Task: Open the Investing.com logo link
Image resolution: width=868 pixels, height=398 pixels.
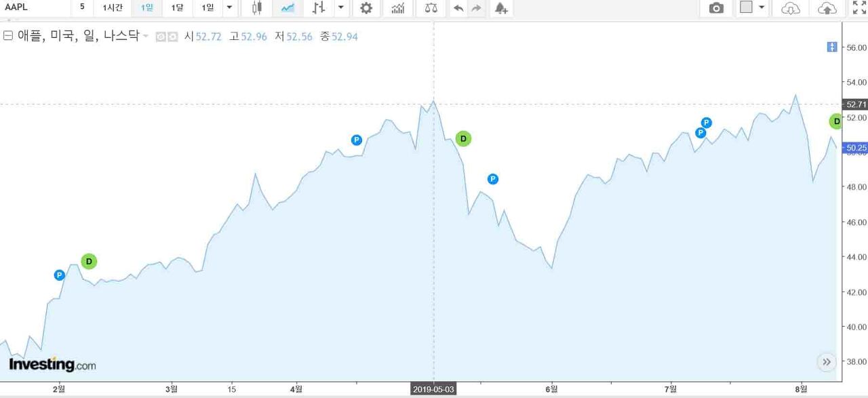Action: [x=52, y=365]
